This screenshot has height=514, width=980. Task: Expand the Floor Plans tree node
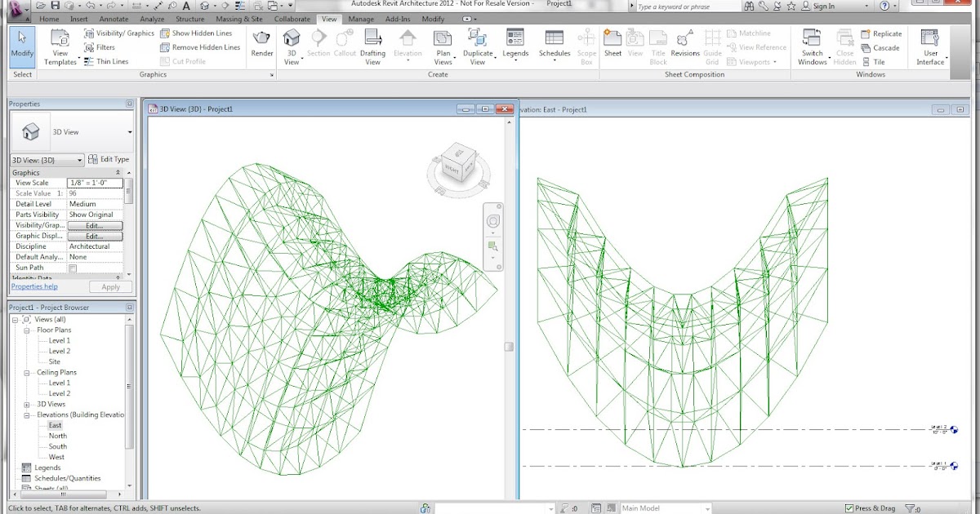click(x=26, y=330)
